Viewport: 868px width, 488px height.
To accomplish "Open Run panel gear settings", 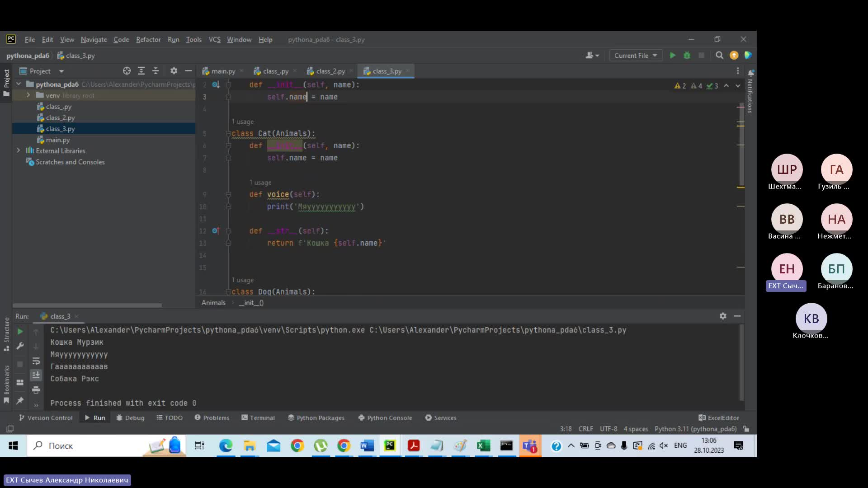I will (723, 316).
